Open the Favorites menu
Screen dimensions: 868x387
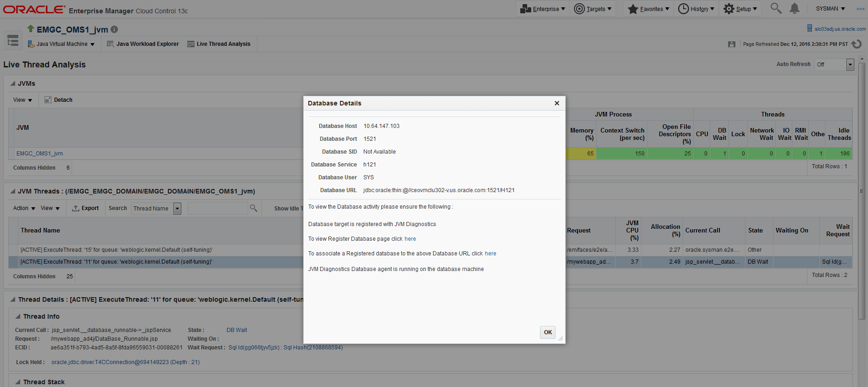[x=648, y=9]
